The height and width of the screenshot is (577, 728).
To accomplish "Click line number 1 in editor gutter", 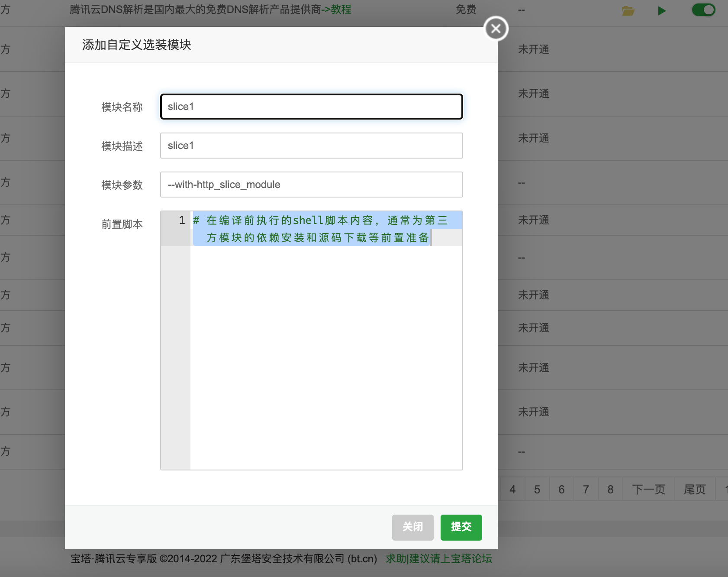I will pyautogui.click(x=182, y=220).
